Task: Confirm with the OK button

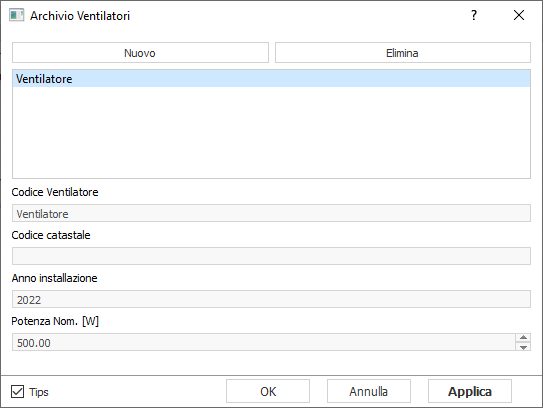Action: 268,391
